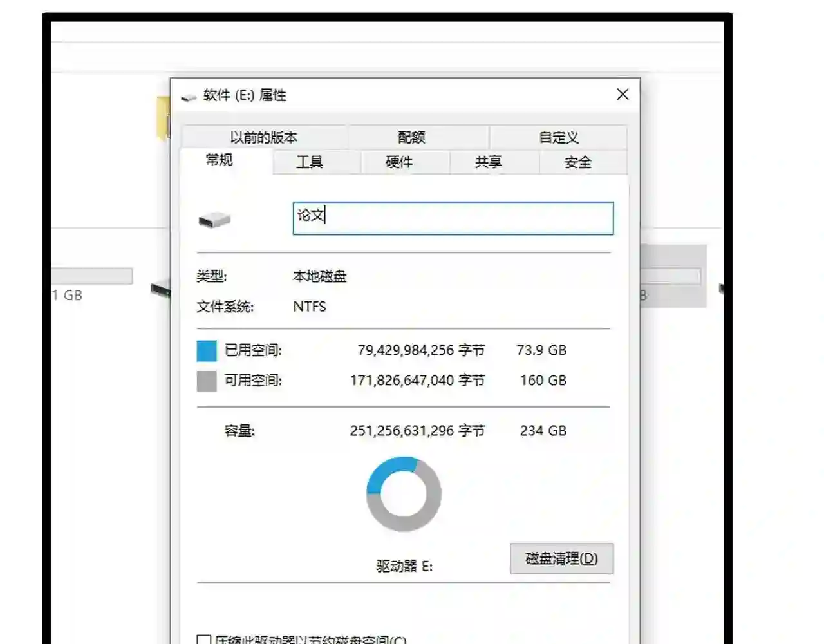Open the 工具 tab
The height and width of the screenshot is (644, 824).
tap(310, 162)
